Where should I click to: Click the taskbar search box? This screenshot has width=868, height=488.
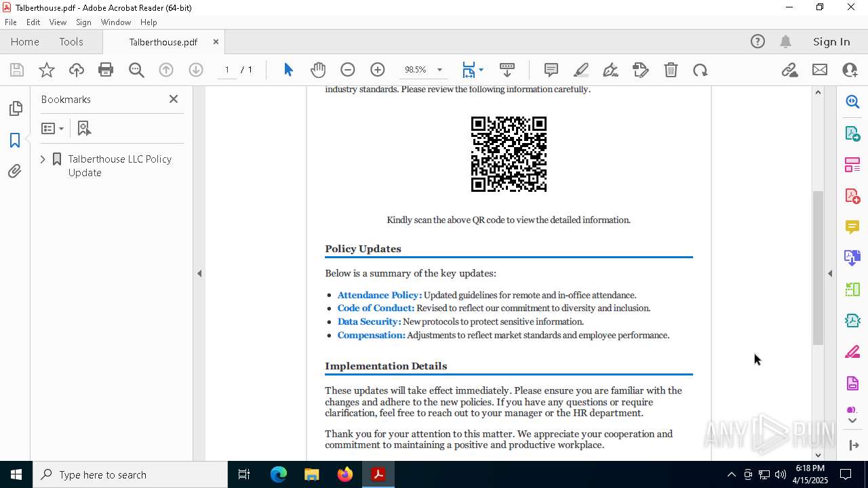[x=130, y=474]
